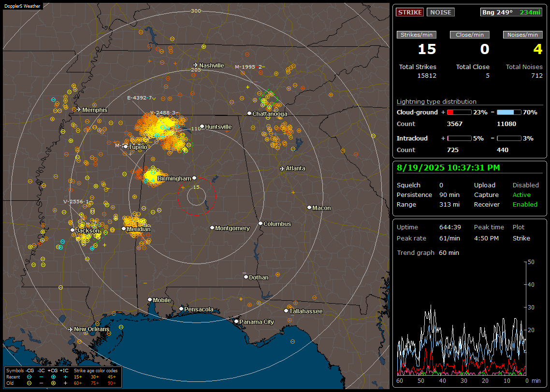This screenshot has height=392, width=550.
Task: Click the Receiver status Enabled
Action: [x=525, y=204]
